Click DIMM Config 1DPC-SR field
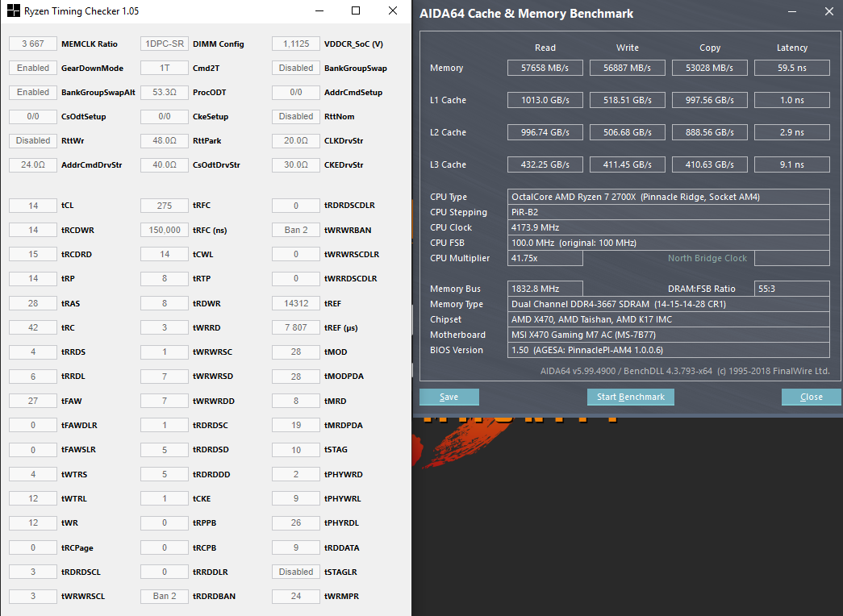843x616 pixels. (x=165, y=44)
